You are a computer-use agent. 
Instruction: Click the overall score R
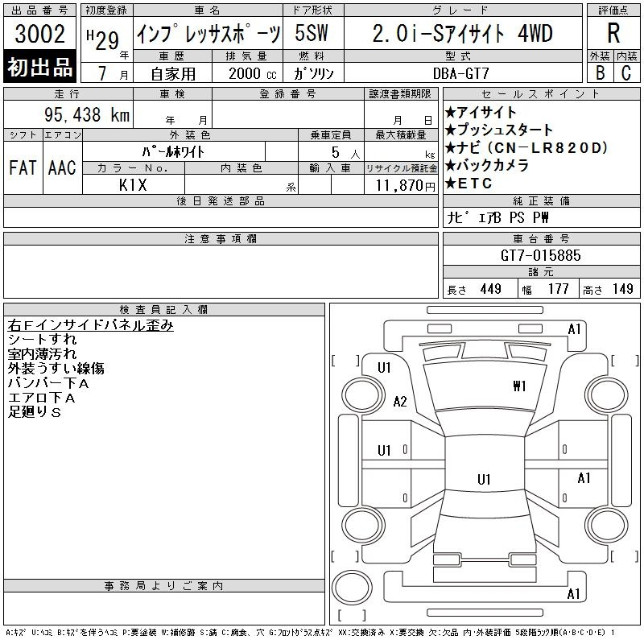613,33
